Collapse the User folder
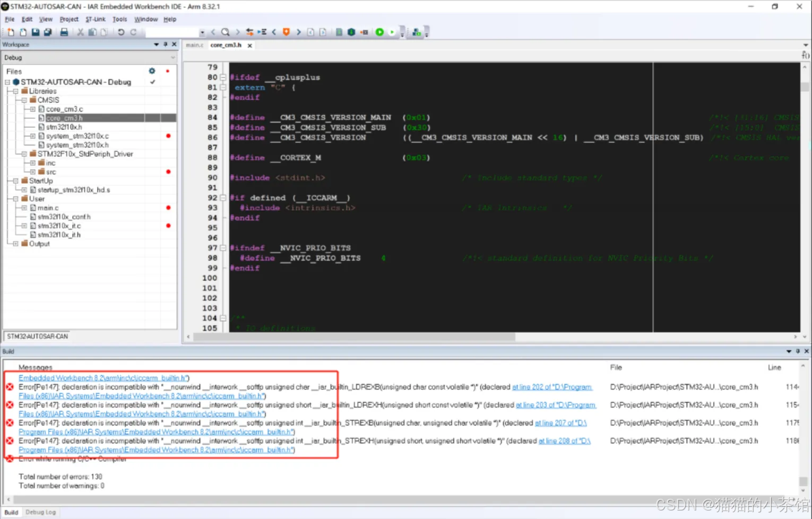 pos(16,199)
